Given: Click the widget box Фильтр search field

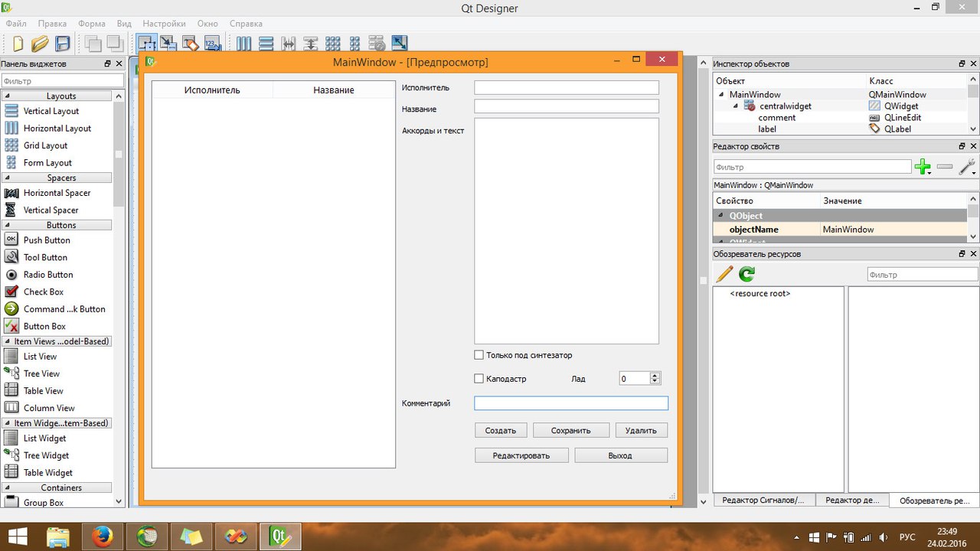Looking at the screenshot, I should point(62,80).
